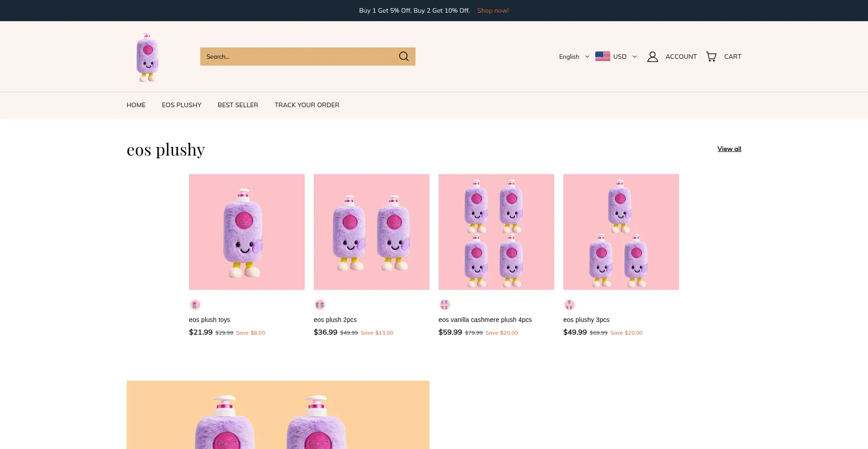Click the eos plush store logo
This screenshot has width=868, height=449.
click(x=147, y=57)
